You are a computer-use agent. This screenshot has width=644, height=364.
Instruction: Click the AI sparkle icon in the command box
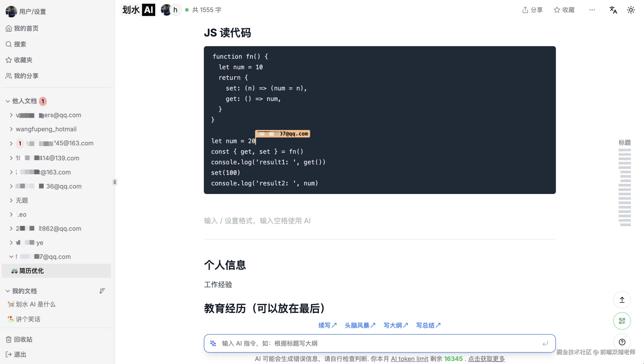pyautogui.click(x=213, y=343)
